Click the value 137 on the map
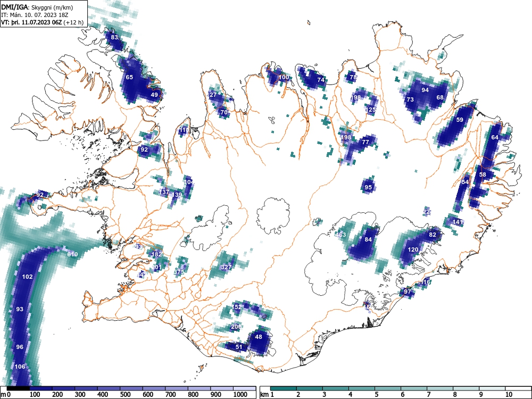 coord(164,192)
